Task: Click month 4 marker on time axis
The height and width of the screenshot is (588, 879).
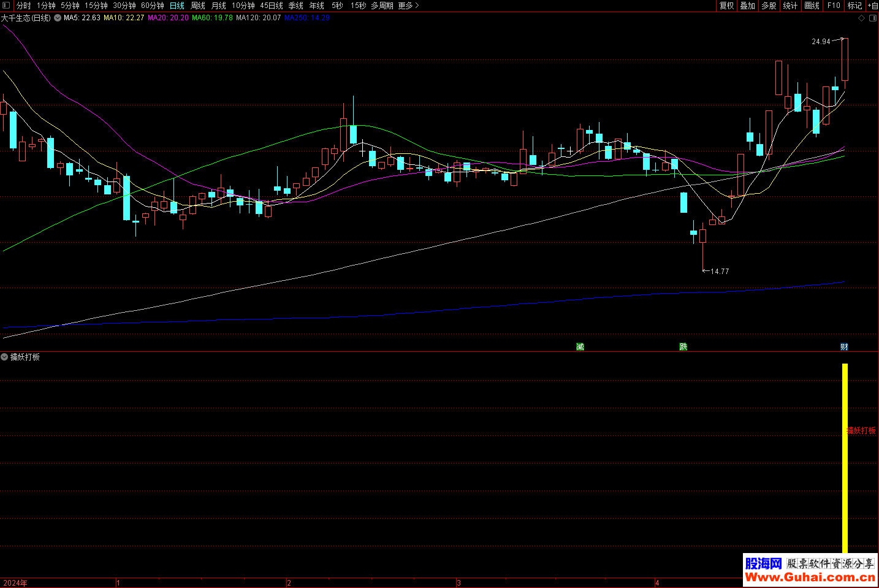Action: click(x=657, y=583)
